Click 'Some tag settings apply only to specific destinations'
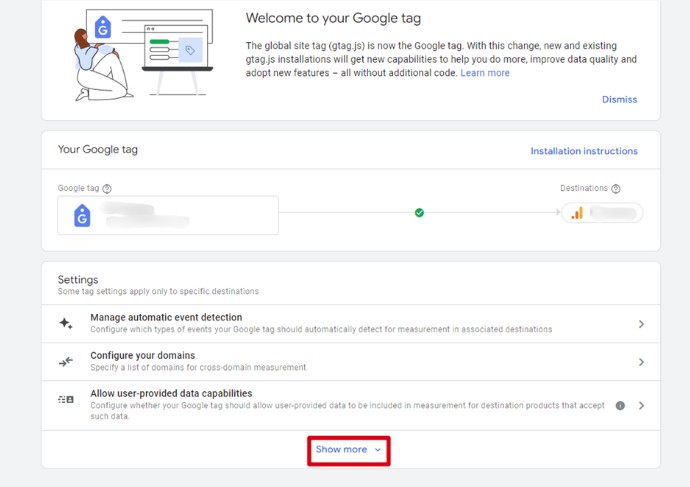 click(x=158, y=291)
